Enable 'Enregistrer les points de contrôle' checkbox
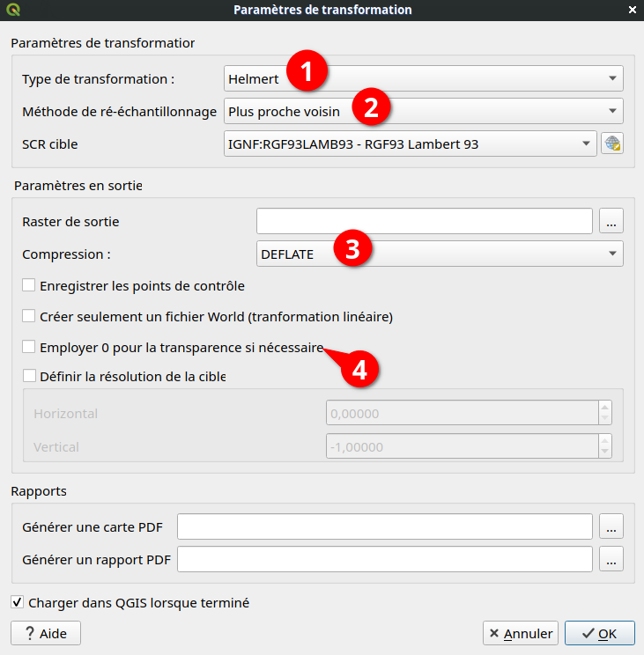The height and width of the screenshot is (655, 644). 29,285
